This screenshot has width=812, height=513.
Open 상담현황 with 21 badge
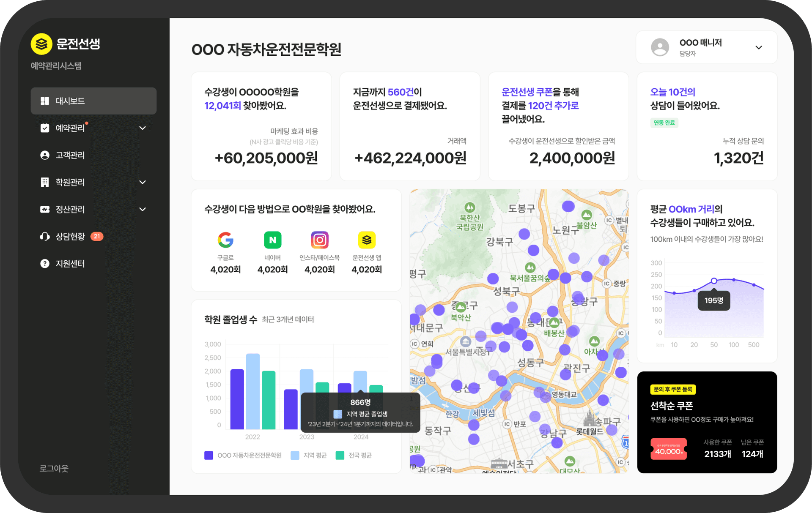[71, 236]
